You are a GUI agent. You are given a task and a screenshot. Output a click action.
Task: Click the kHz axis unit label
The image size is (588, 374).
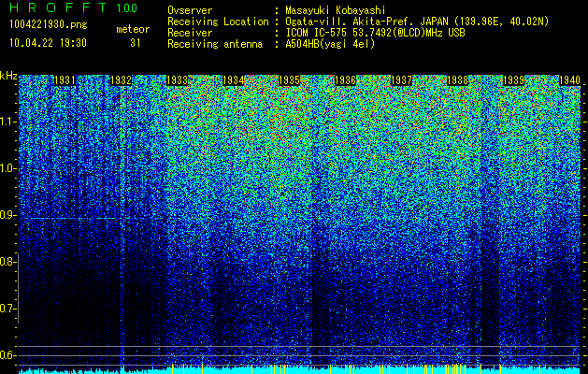click(8, 76)
